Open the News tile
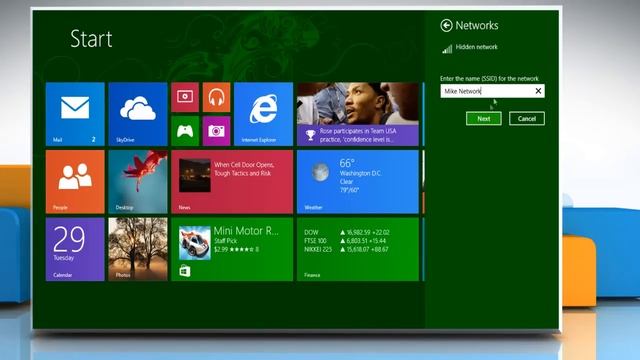The image size is (640, 360). 232,182
